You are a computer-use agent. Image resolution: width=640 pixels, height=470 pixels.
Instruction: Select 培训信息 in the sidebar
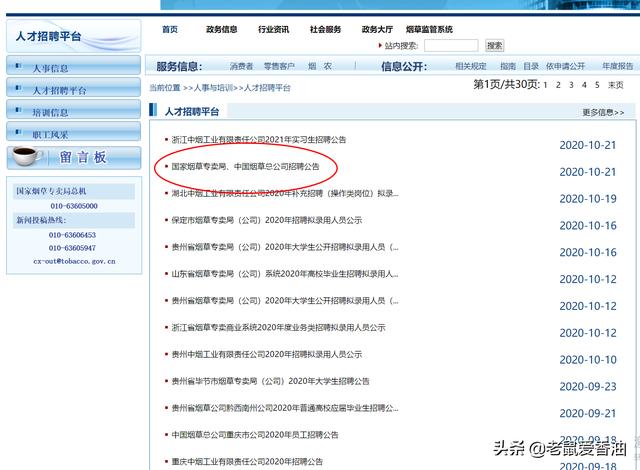coord(73,110)
